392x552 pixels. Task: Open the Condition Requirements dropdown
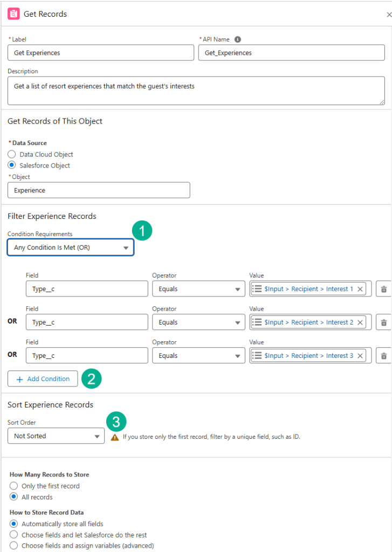[x=71, y=247]
